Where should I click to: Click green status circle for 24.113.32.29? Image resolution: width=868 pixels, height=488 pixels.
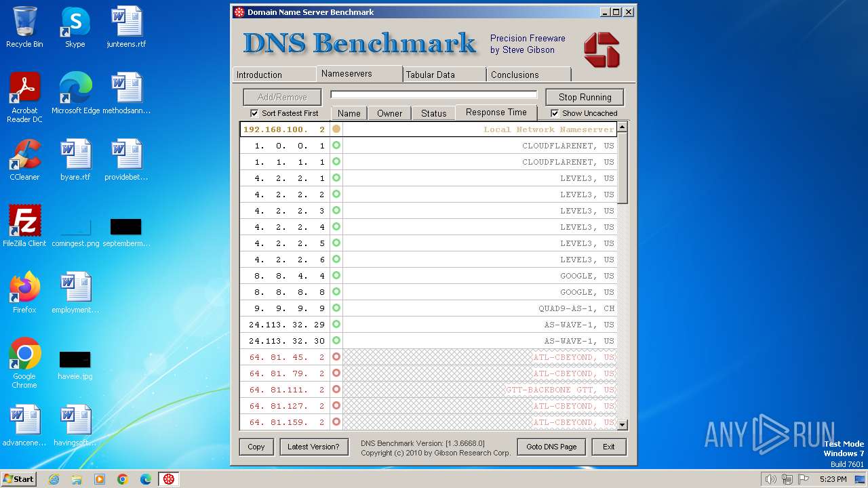(x=336, y=324)
